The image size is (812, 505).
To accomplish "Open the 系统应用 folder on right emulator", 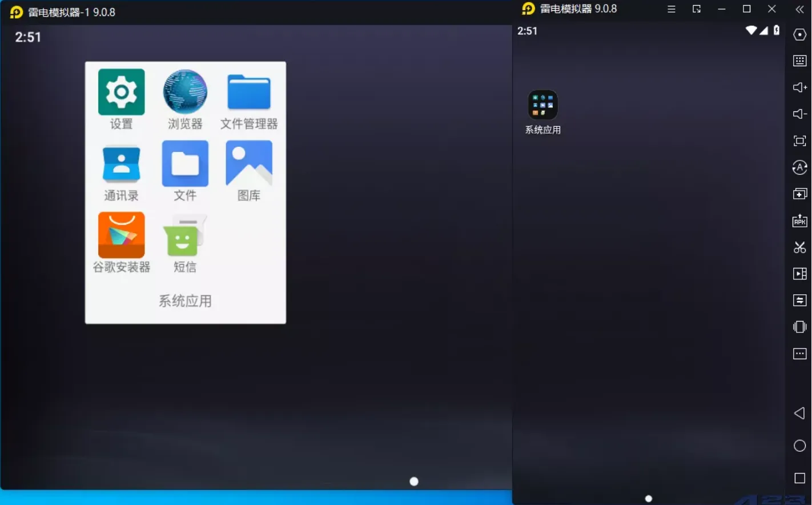I will click(x=542, y=106).
